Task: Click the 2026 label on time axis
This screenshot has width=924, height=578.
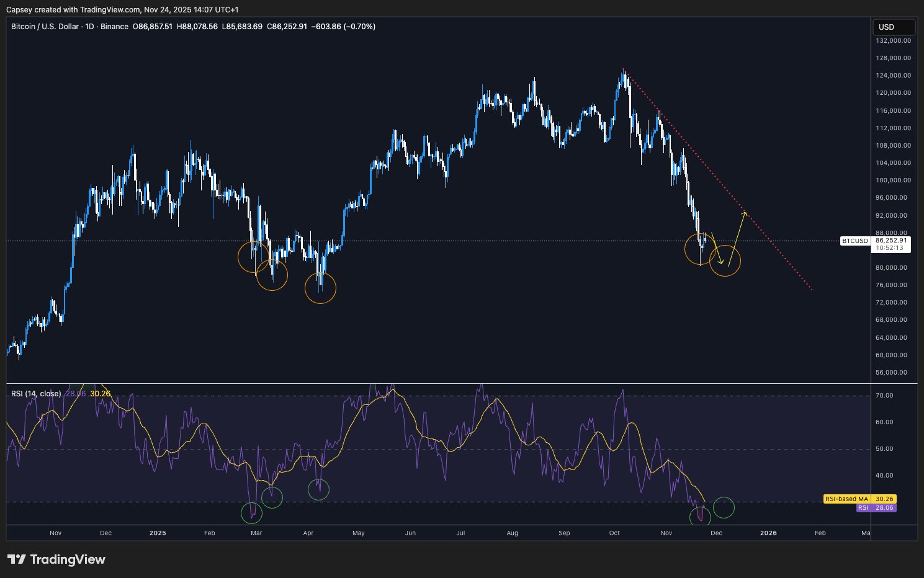Action: tap(768, 533)
